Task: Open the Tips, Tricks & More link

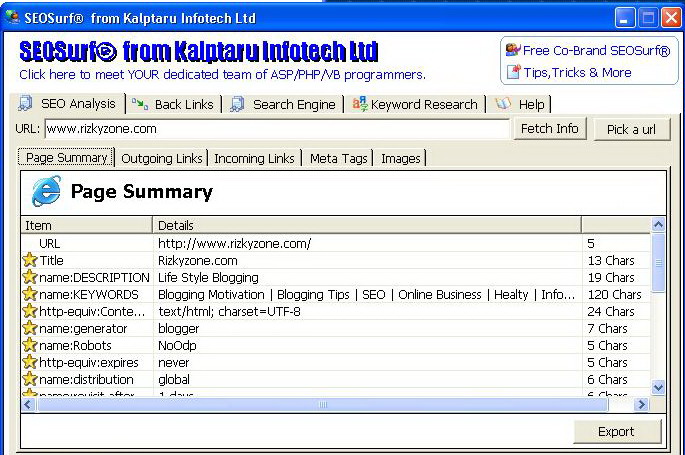Action: click(x=578, y=72)
